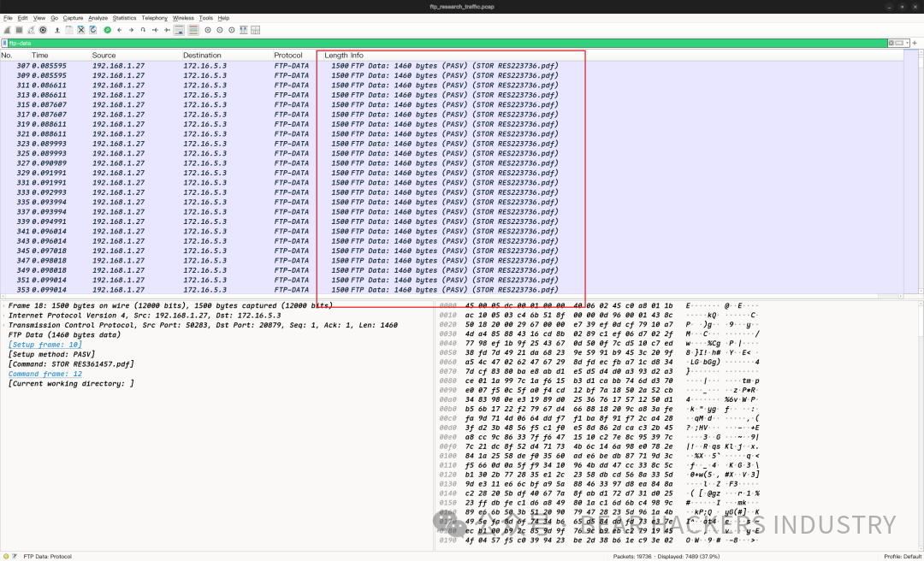Screen dimensions: 924x561
Task: Open display filter history dropdown
Action: click(908, 43)
